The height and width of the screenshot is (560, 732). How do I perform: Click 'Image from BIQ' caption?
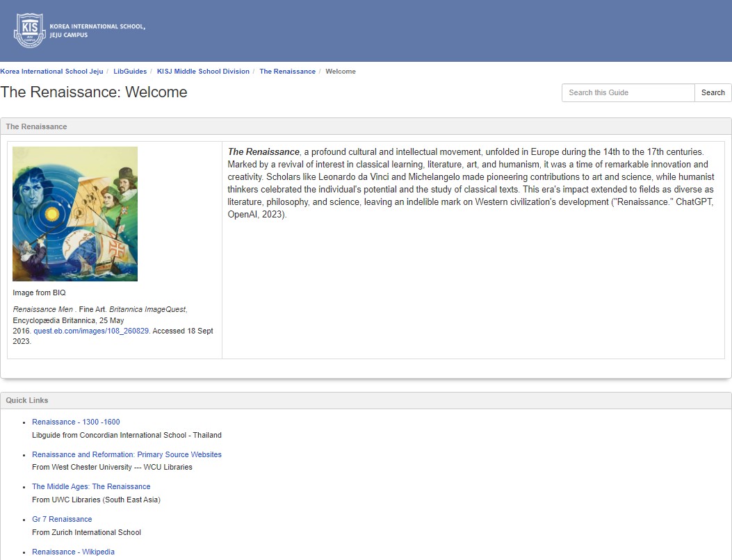tap(39, 293)
